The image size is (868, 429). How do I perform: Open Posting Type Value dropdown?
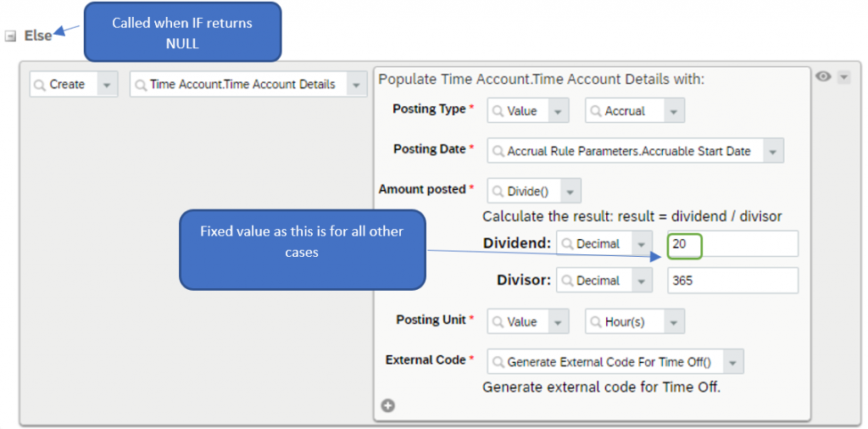[x=558, y=111]
